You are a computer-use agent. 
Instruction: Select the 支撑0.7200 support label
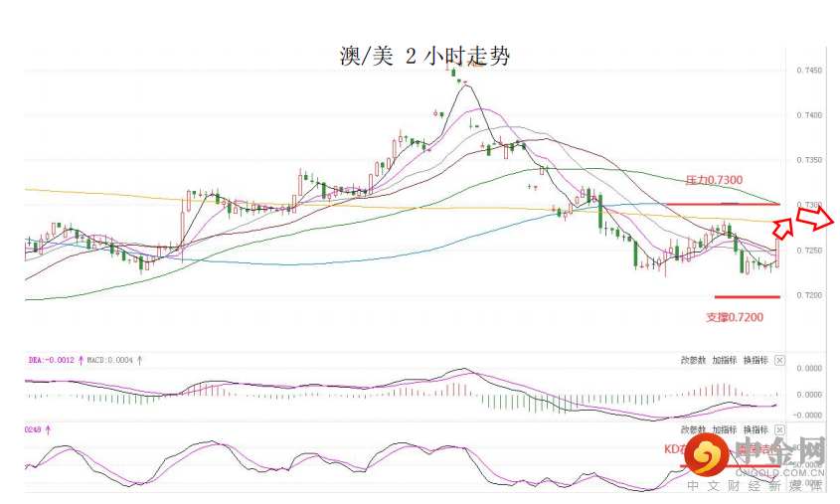pyautogui.click(x=734, y=316)
